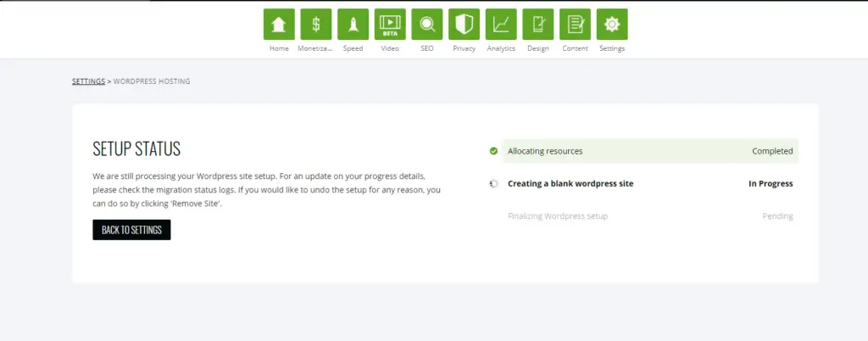868x341 pixels.
Task: Click the Pending status label
Action: [778, 216]
